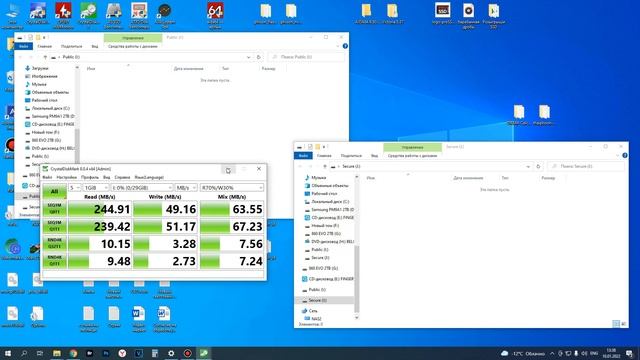Viewport: 640px width, 360px height.
Task: Open Google Chrome from the taskbar
Action: click(73, 353)
